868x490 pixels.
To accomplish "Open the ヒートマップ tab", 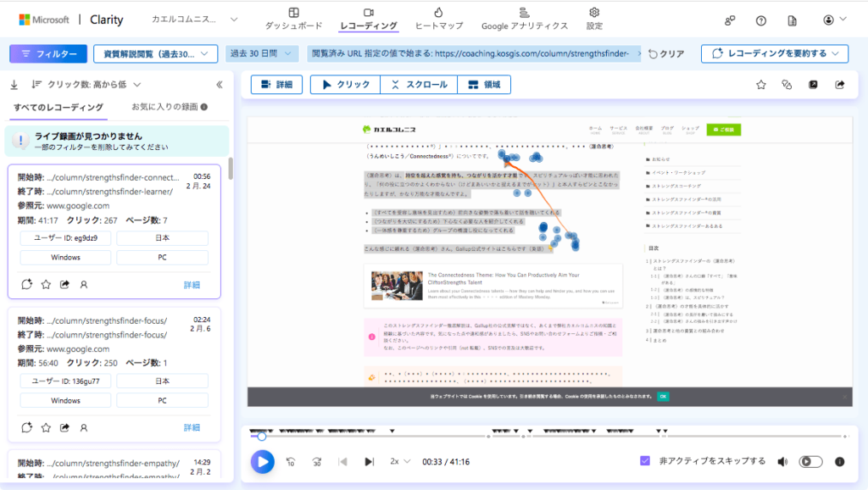I will click(438, 19).
